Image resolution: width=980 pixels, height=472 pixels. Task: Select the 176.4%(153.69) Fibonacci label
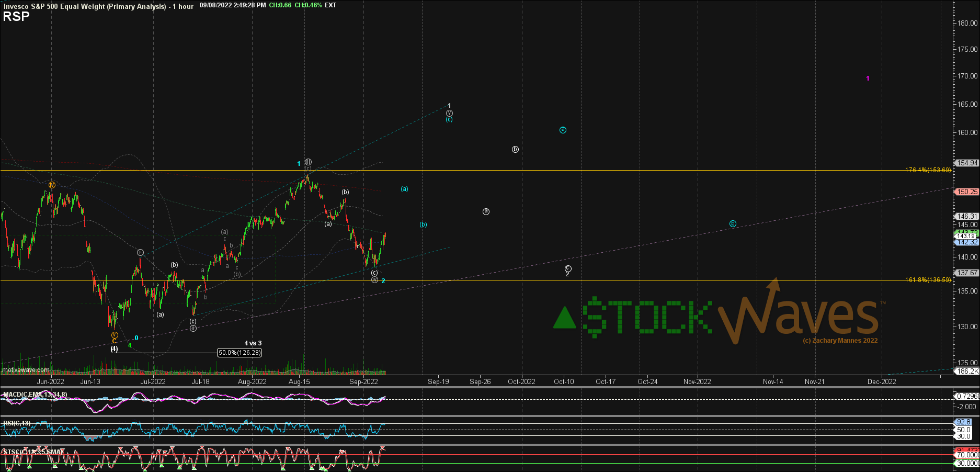tap(928, 170)
